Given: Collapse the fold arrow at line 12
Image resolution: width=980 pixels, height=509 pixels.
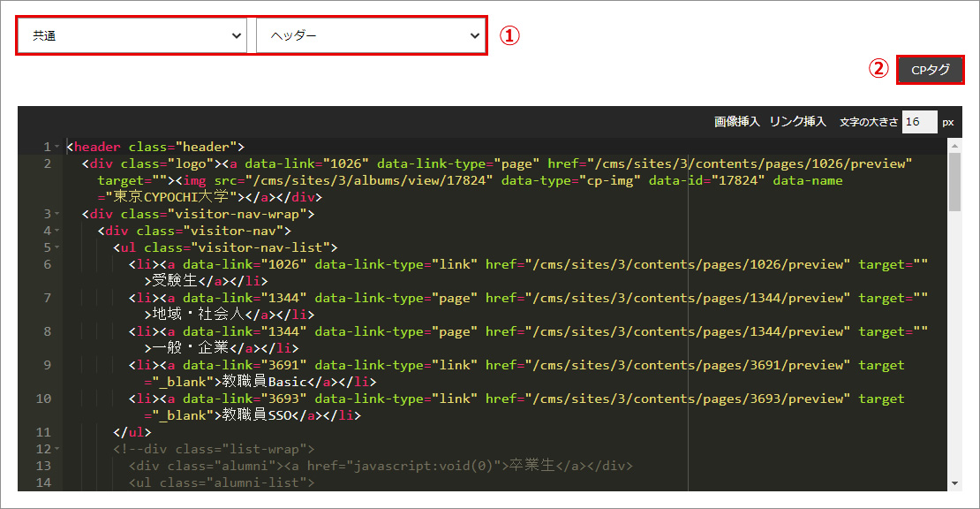Looking at the screenshot, I should click(57, 449).
